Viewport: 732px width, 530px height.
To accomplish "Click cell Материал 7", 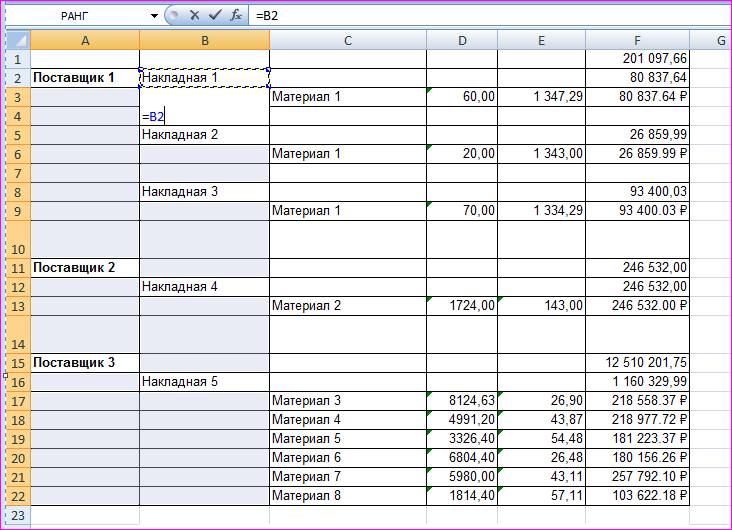I will click(348, 477).
